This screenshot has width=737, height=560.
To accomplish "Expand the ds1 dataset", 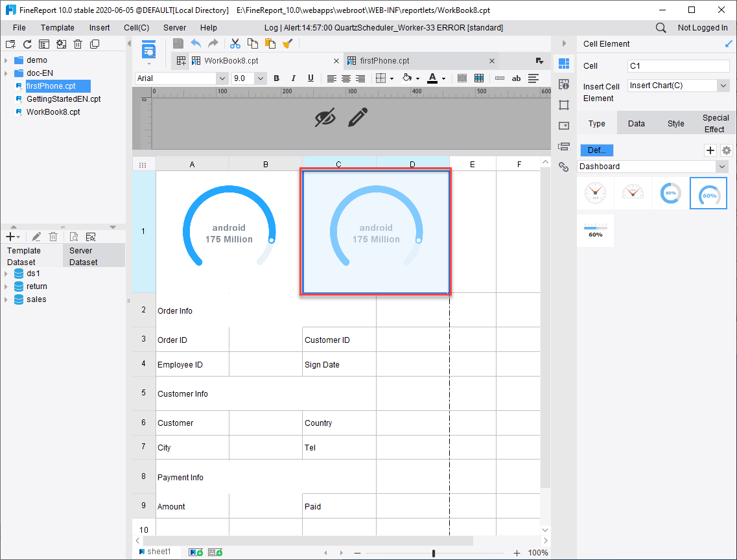I will point(6,274).
